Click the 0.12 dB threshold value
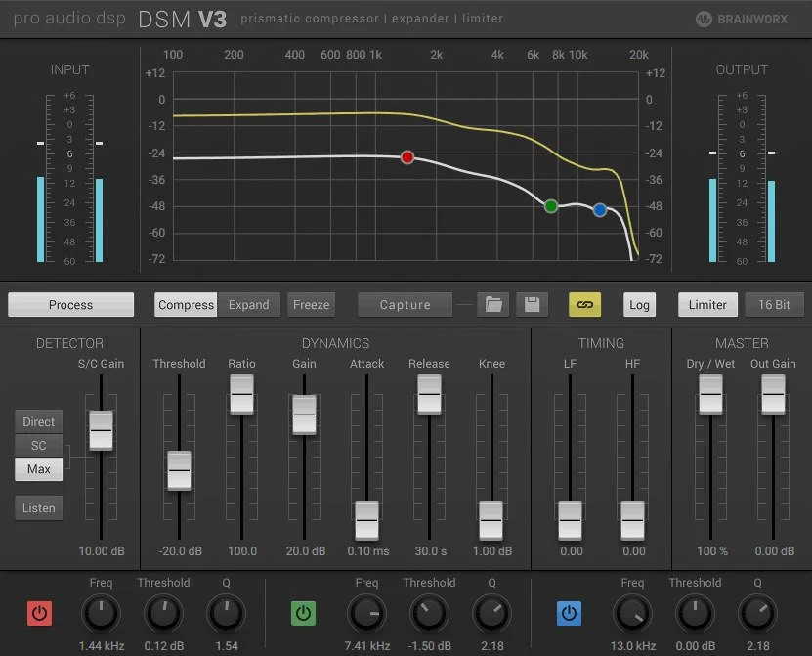Viewport: 812px width, 656px height. pyautogui.click(x=164, y=646)
